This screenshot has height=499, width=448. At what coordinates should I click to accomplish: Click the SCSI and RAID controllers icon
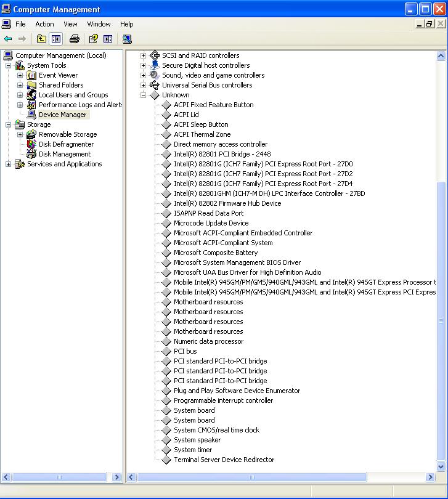(x=155, y=55)
